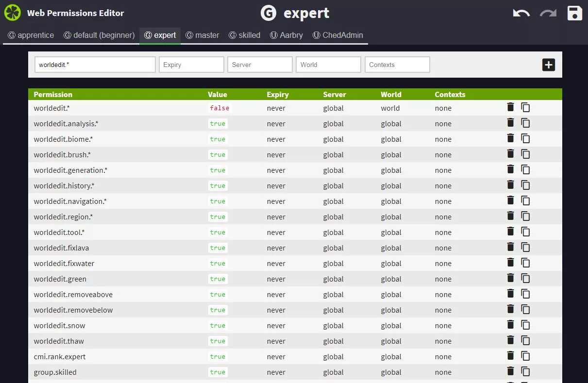Click the redo arrow icon
The image size is (588, 383).
(x=548, y=13)
